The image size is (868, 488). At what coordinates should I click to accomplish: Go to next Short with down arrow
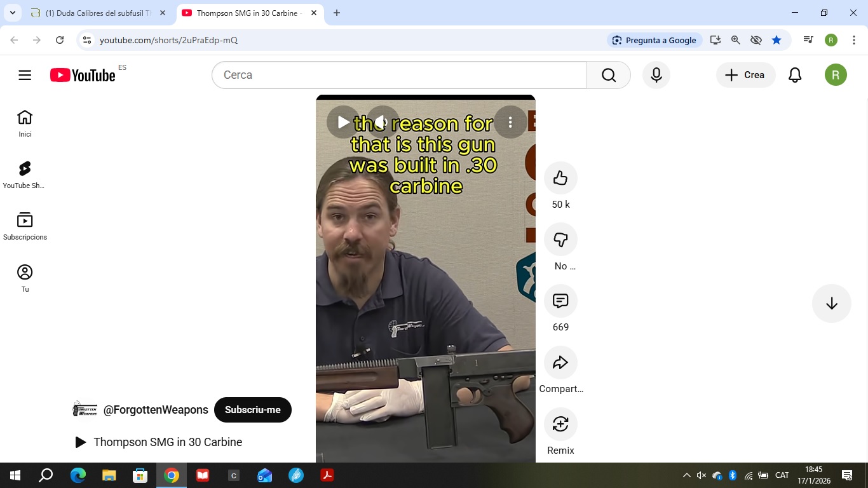831,304
